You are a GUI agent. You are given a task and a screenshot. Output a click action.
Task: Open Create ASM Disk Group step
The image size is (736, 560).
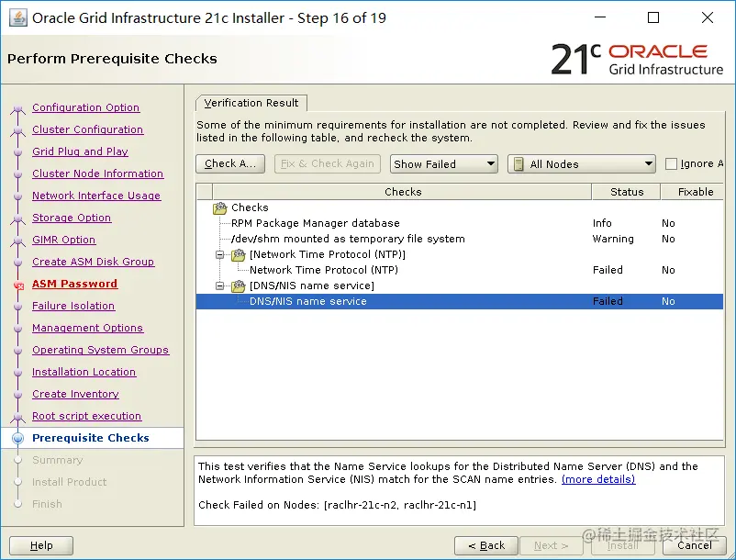coord(93,262)
